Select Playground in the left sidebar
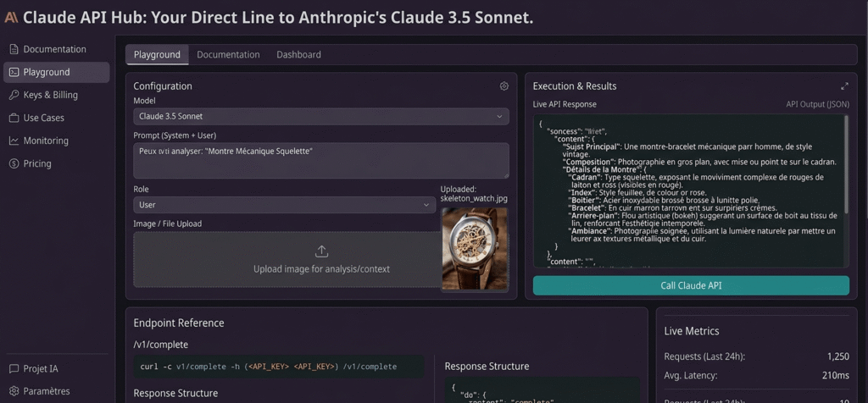This screenshot has width=868, height=403. pos(57,72)
